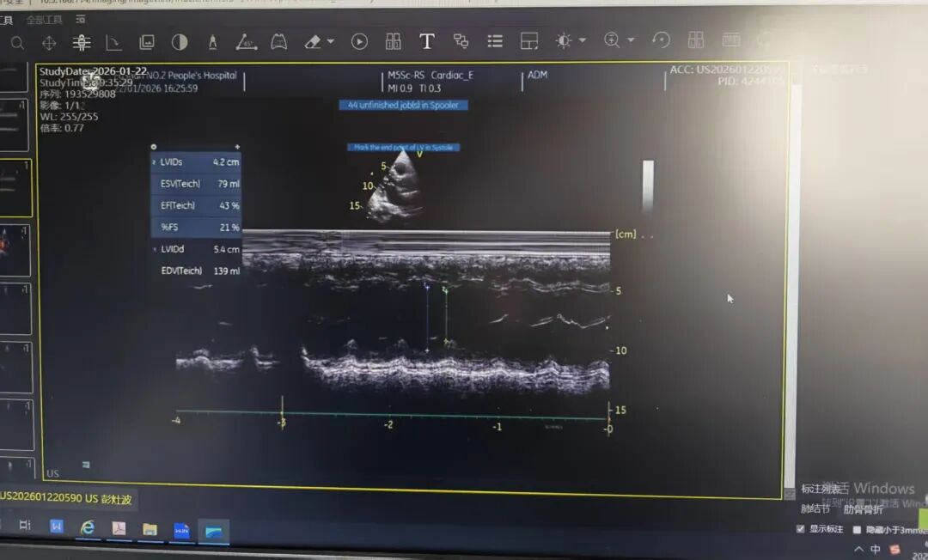The image size is (928, 560).
Task: Click the M-mode timeline marker at -3
Action: coord(283,414)
